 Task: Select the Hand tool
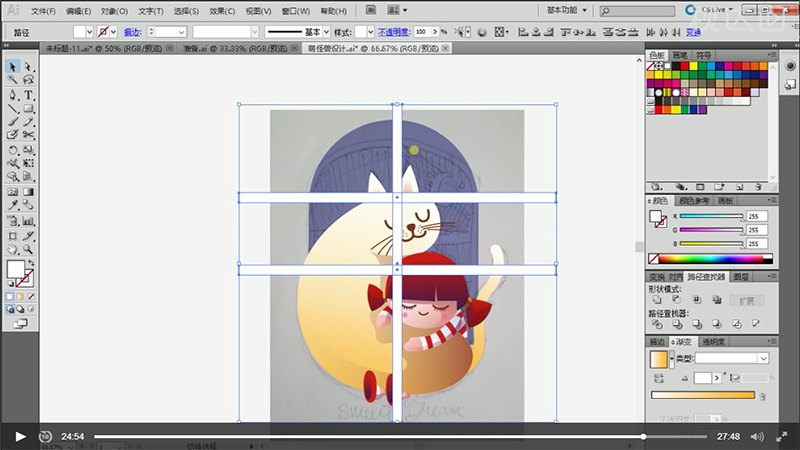13,249
